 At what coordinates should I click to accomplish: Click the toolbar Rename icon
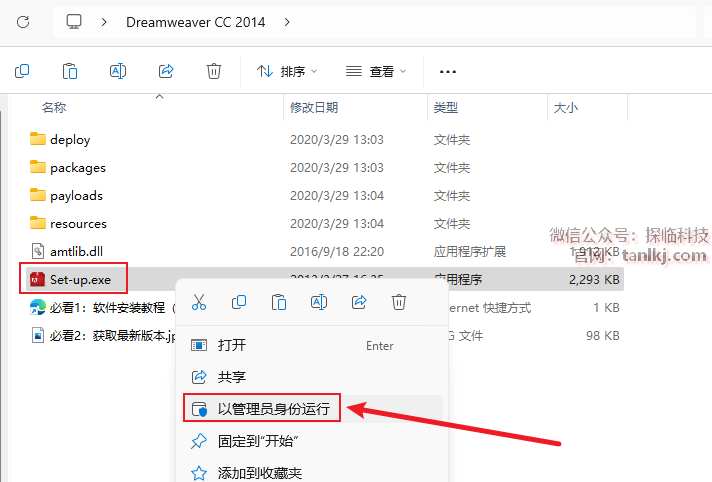(x=118, y=71)
